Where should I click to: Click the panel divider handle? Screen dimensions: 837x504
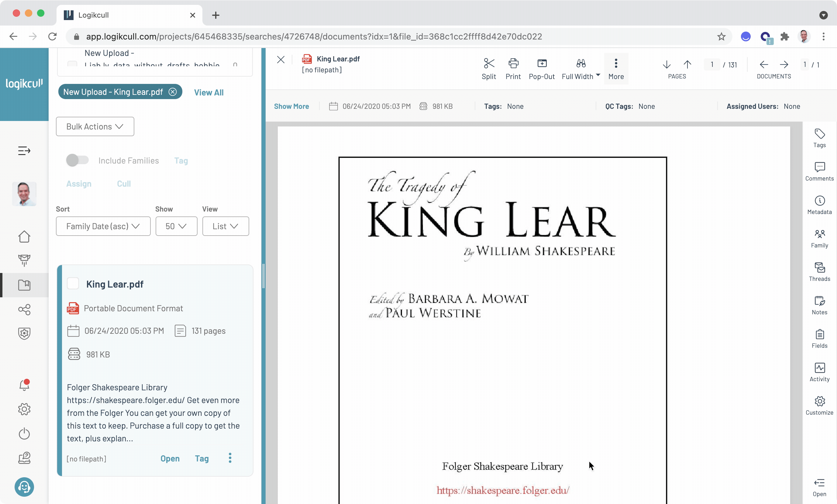pos(263,276)
